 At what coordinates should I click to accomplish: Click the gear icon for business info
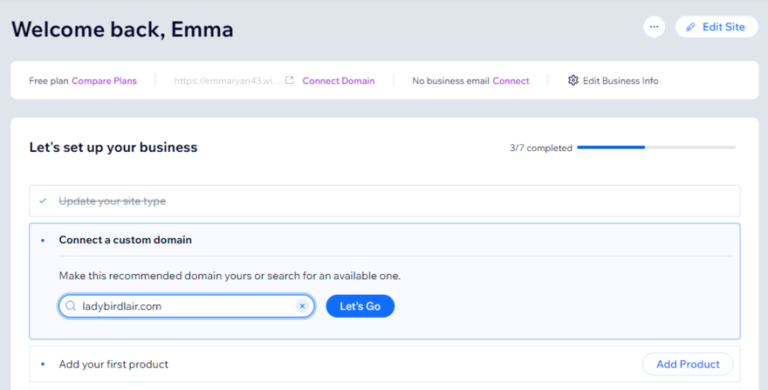(x=573, y=80)
